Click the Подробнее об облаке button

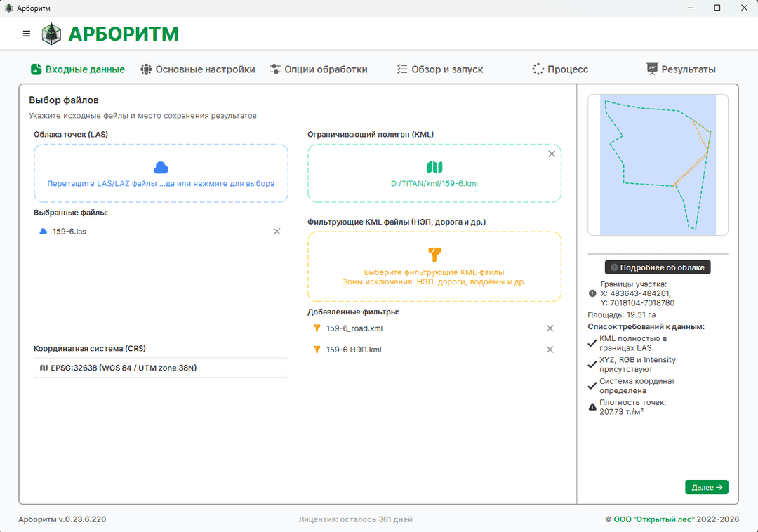[x=657, y=267]
